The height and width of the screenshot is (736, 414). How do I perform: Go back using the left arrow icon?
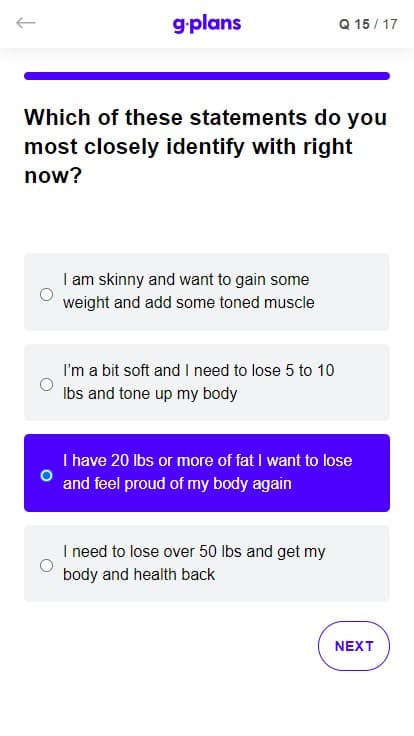pyautogui.click(x=25, y=23)
